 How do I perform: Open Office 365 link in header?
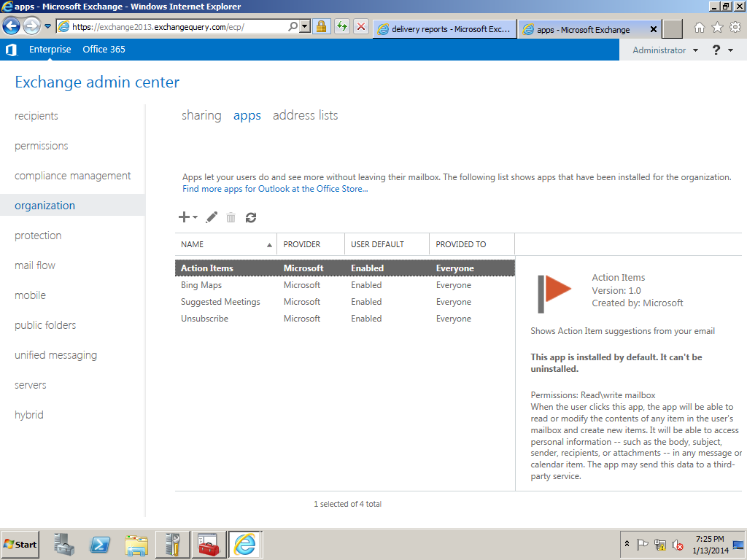tap(104, 50)
